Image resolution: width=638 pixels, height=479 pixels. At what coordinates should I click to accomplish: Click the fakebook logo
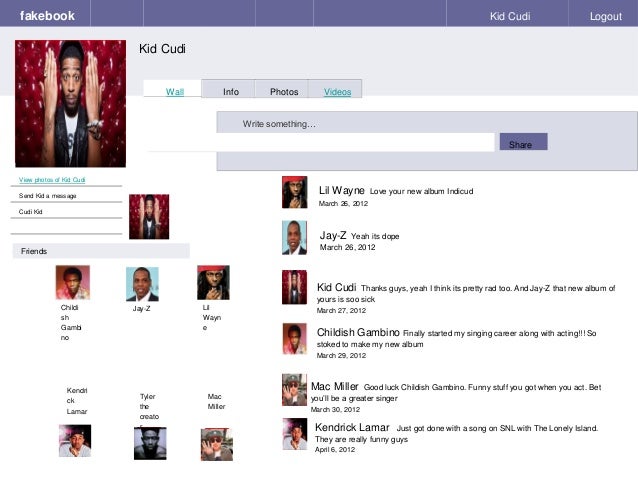(x=47, y=16)
